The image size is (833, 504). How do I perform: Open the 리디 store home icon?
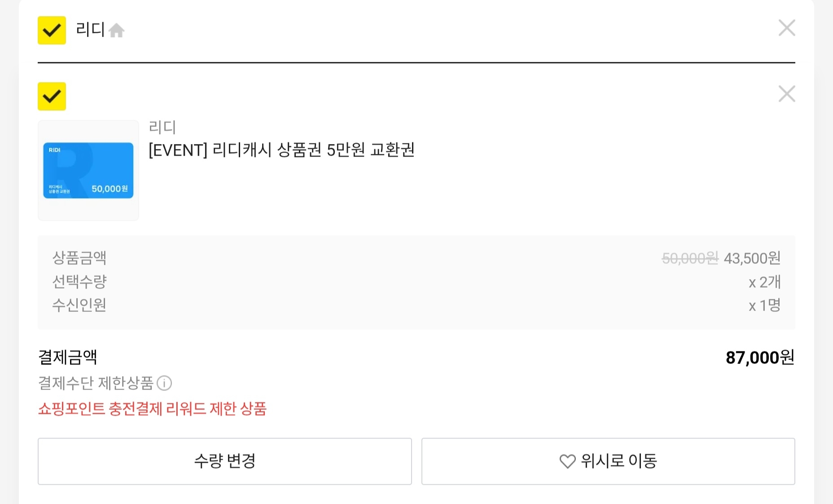(x=117, y=31)
